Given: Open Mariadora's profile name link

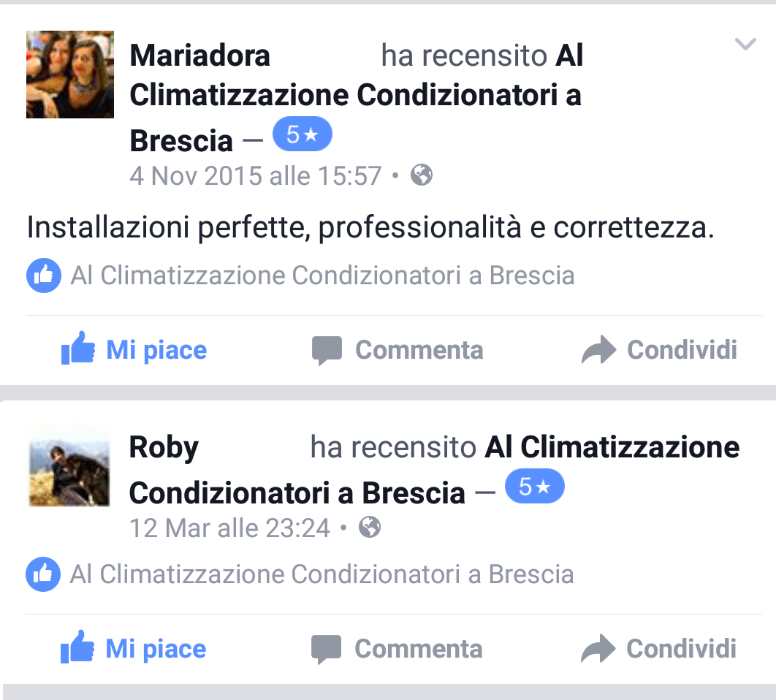Looking at the screenshot, I should click(x=200, y=55).
